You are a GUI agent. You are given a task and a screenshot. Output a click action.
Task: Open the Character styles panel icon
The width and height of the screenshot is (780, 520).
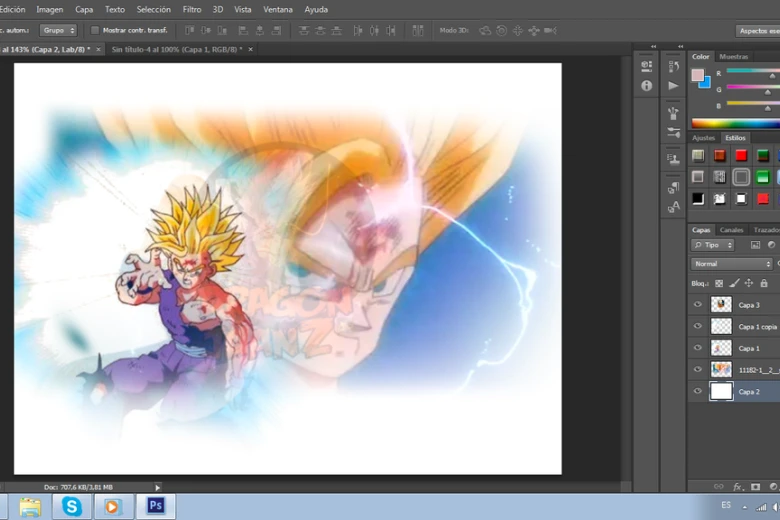point(674,206)
